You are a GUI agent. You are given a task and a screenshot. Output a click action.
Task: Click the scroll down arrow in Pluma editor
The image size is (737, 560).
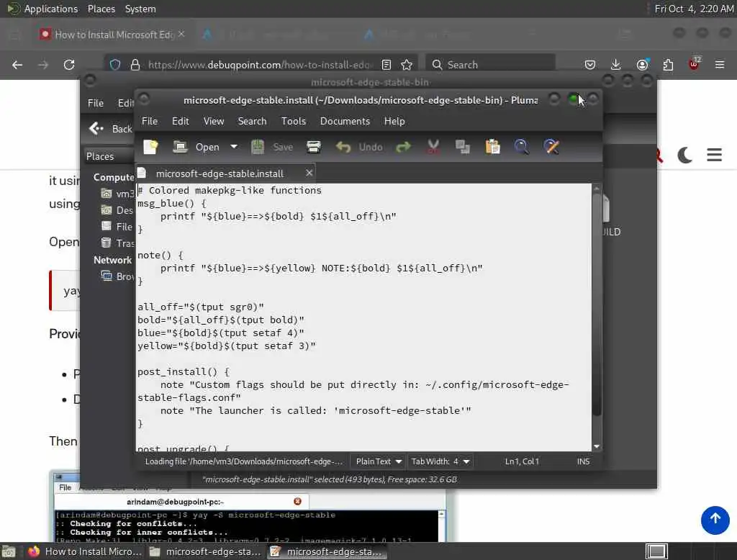597,447
